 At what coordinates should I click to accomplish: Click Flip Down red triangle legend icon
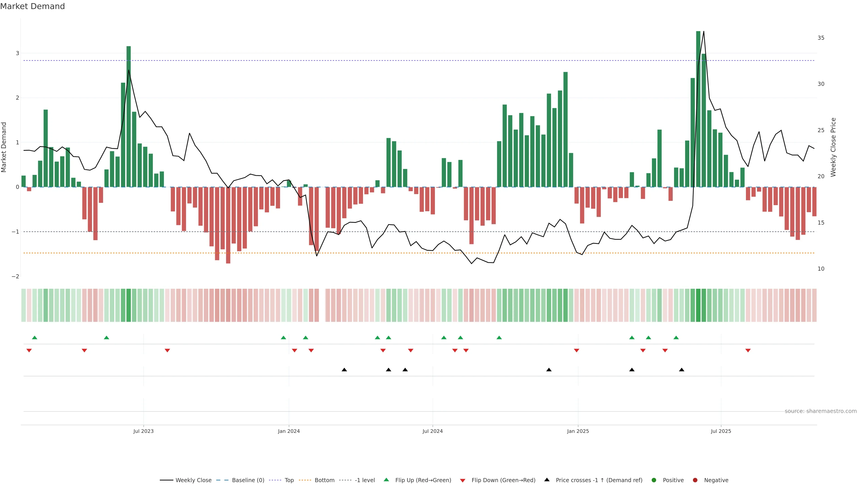pyautogui.click(x=463, y=481)
